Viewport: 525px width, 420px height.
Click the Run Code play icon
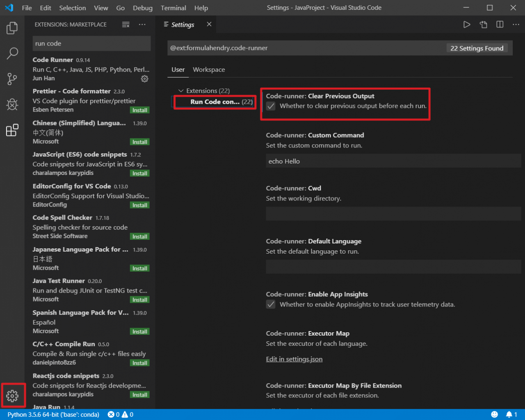tap(467, 25)
